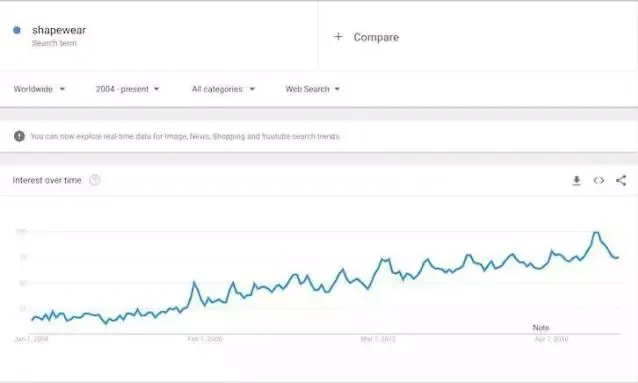
Task: Click the Note marker on the chart
Action: 541,327
